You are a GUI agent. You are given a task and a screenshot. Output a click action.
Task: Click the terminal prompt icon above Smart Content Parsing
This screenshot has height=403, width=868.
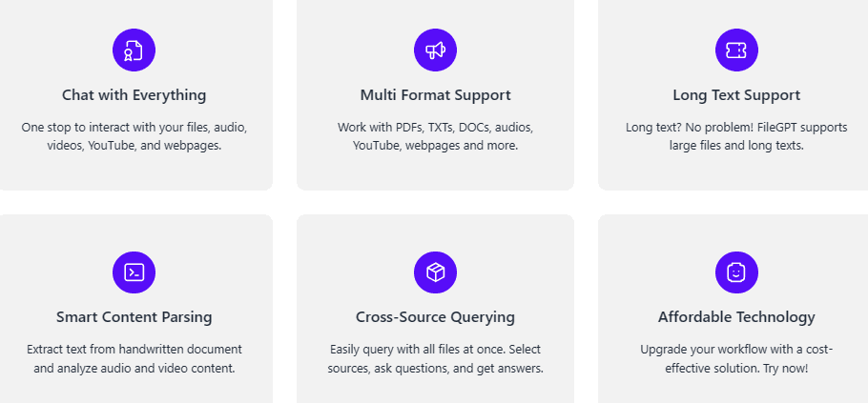pos(134,272)
